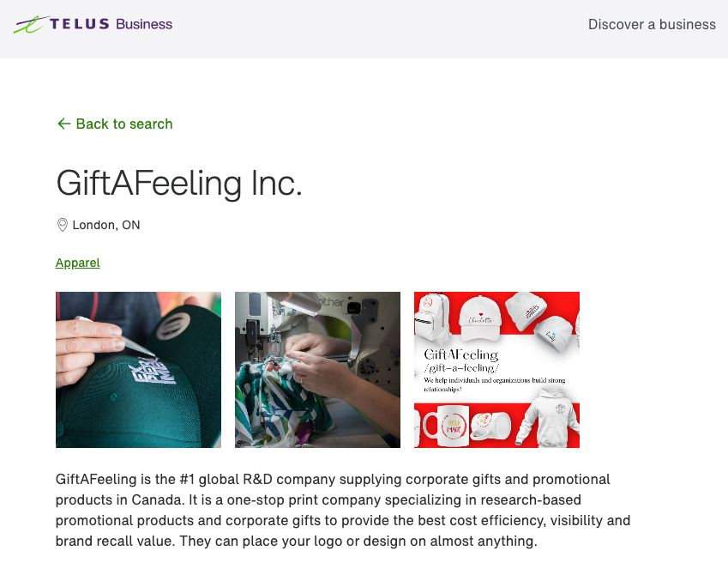Click the gift-a-feeling tagline in the red banner
728x587 pixels.
coord(462,367)
